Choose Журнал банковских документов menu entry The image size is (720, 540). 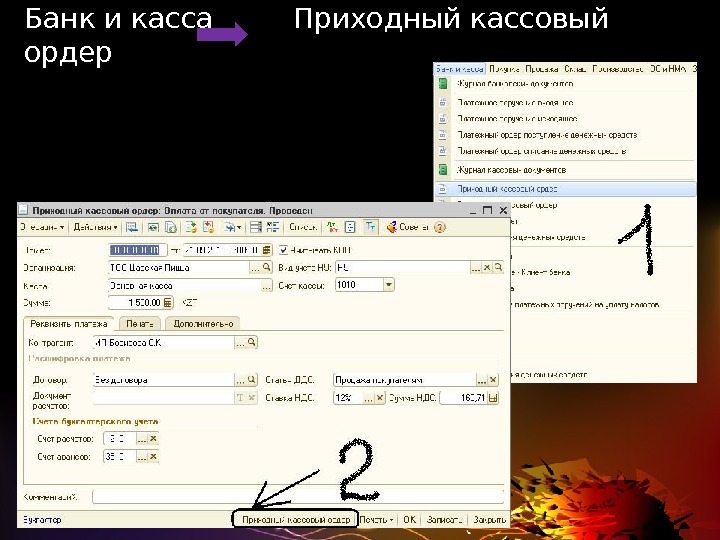coord(515,84)
